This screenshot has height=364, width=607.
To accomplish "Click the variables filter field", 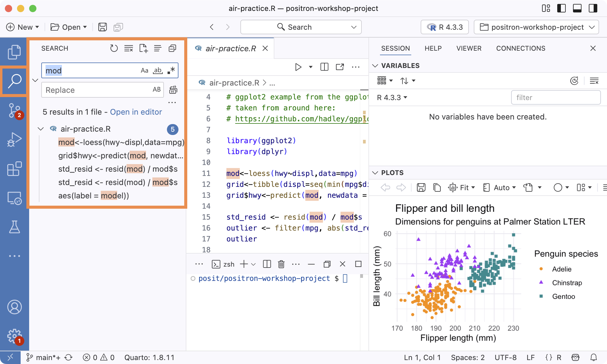I will 556,97.
